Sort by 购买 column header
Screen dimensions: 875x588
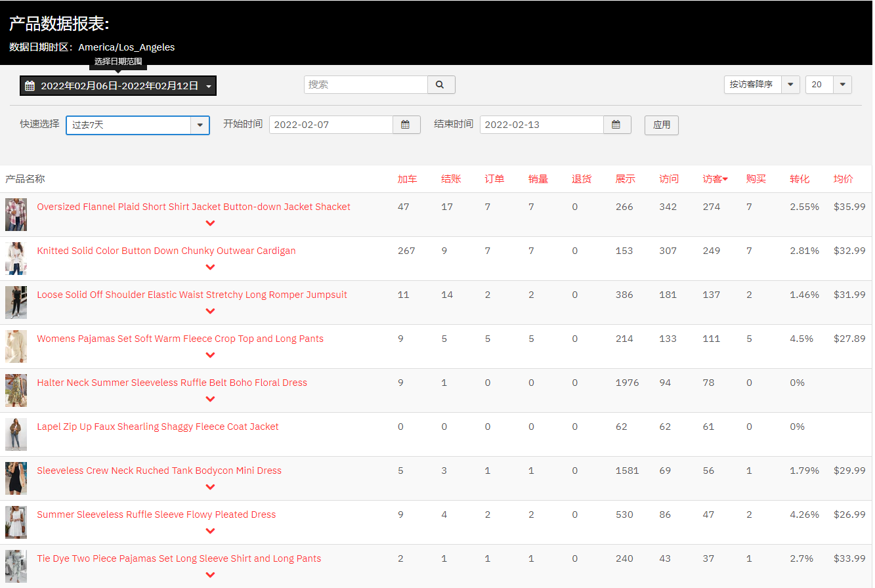click(756, 179)
